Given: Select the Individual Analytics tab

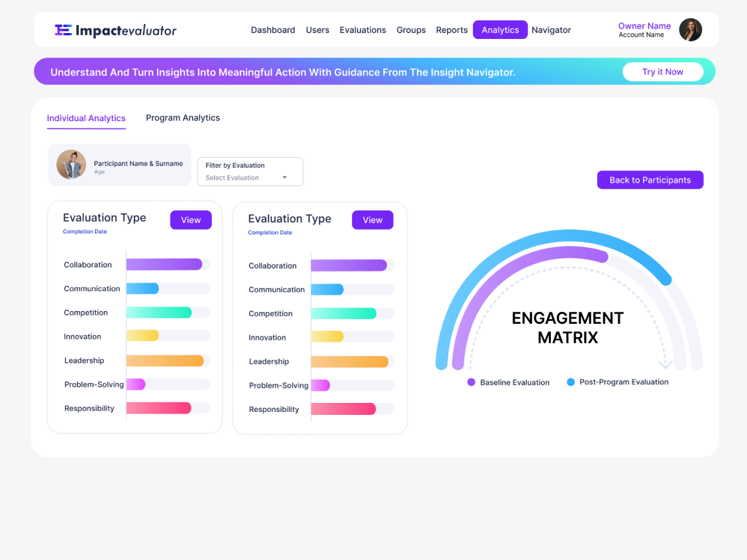Looking at the screenshot, I should 86,119.
